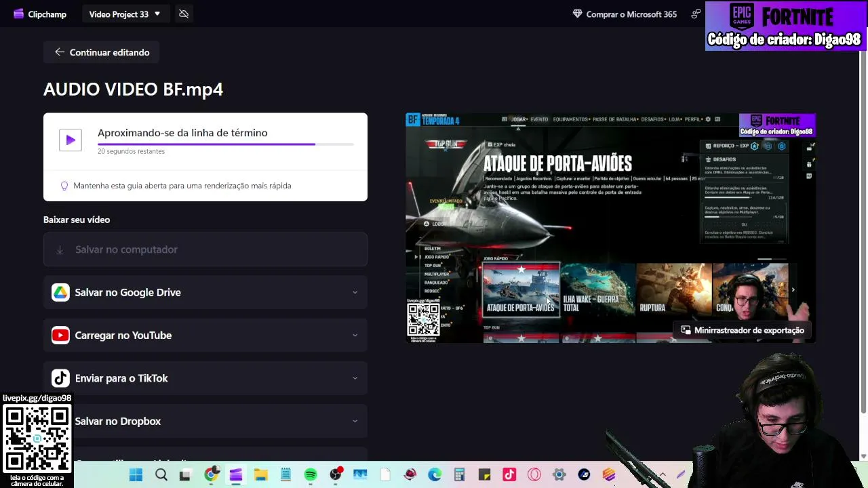Click the purple export progress bar
868x488 pixels.
(x=226, y=144)
